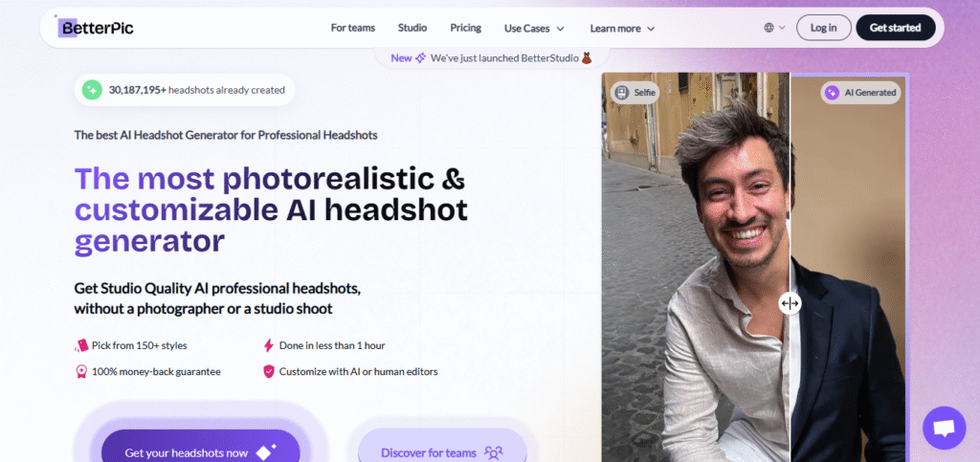The width and height of the screenshot is (980, 462).
Task: Expand the Use Cases dropdown
Action: [x=534, y=29]
